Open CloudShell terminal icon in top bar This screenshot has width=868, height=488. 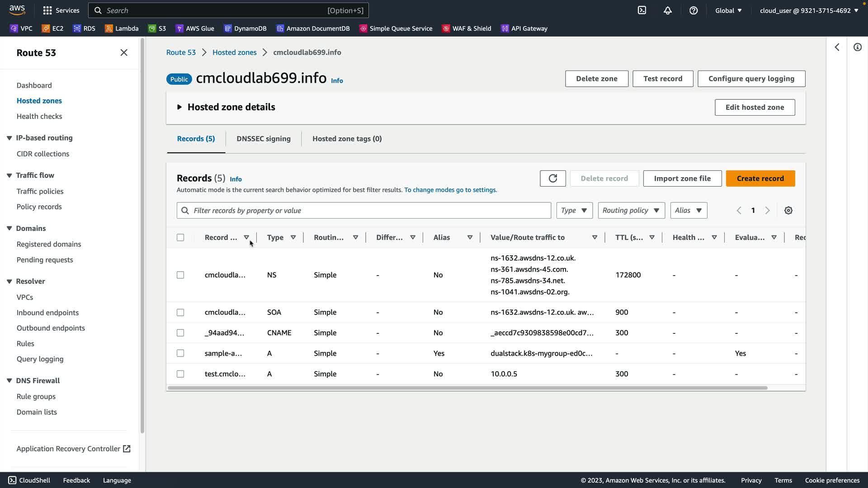point(642,10)
